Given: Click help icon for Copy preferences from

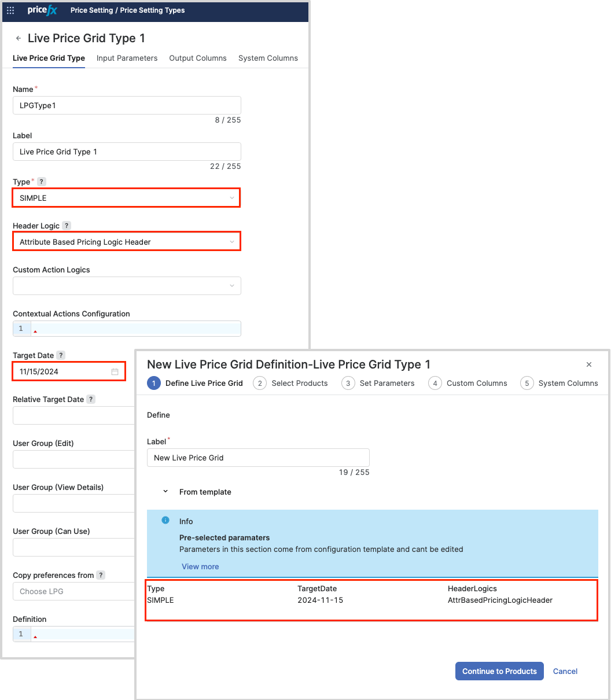Looking at the screenshot, I should tap(101, 575).
